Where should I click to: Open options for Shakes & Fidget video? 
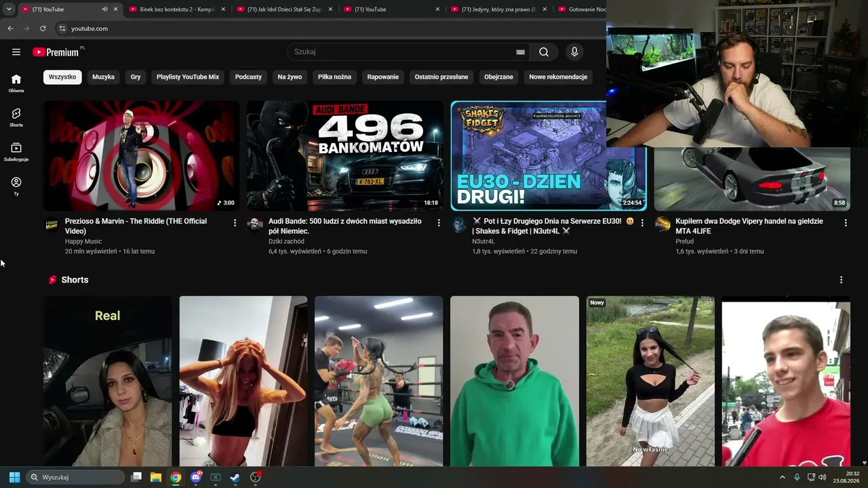(x=642, y=222)
